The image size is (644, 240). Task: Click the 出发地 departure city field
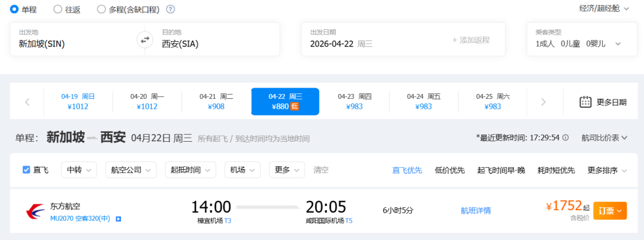(x=72, y=39)
